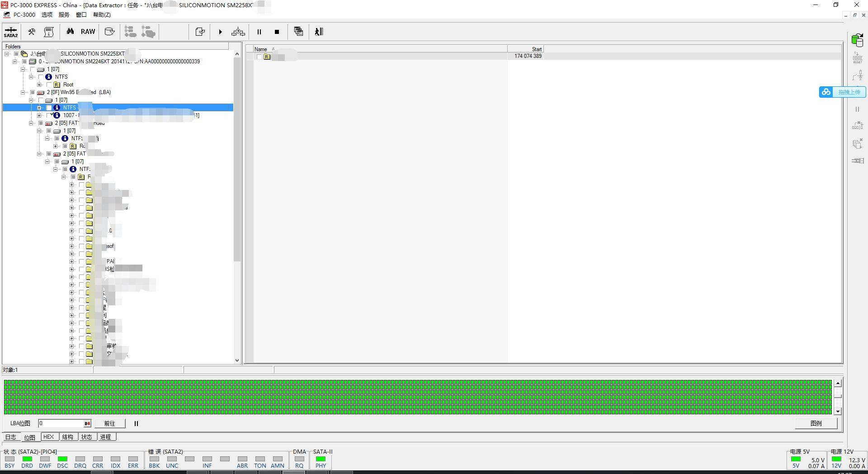The width and height of the screenshot is (868, 474).
Task: Toggle checkbox on highlighted NTFS row
Action: (49, 108)
